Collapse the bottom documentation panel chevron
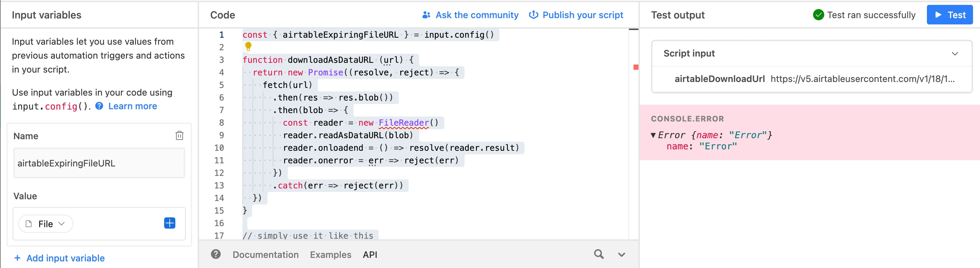The height and width of the screenshot is (268, 980). tap(621, 255)
